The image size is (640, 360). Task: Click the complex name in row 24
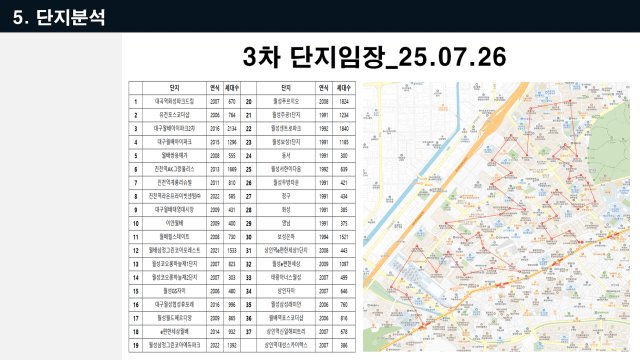tap(286, 156)
